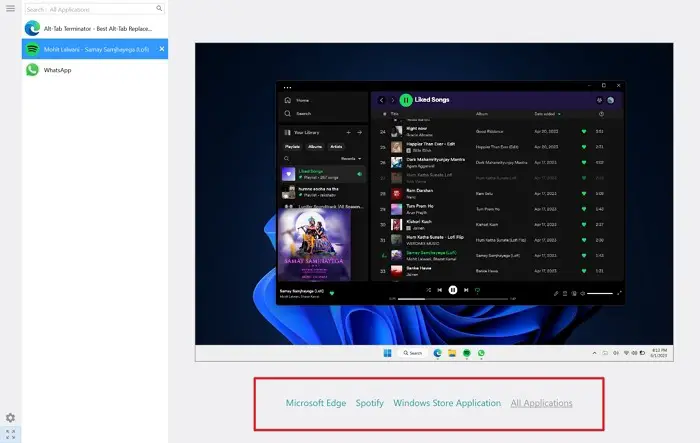Skip to next track

pos(466,290)
